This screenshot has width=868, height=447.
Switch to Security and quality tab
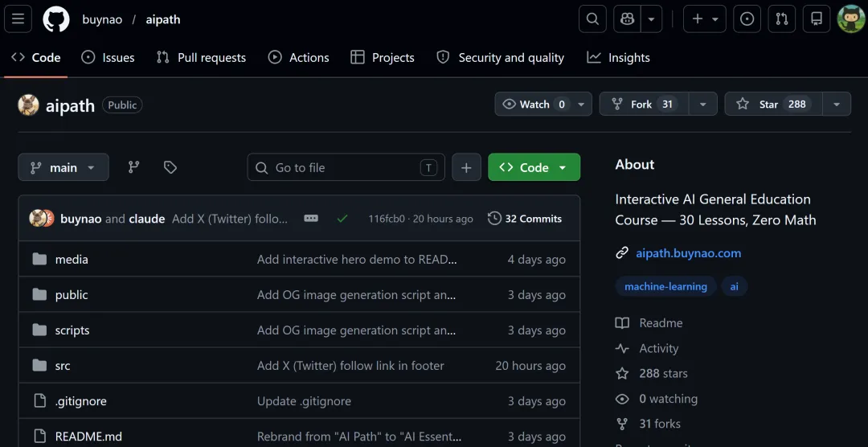point(501,58)
